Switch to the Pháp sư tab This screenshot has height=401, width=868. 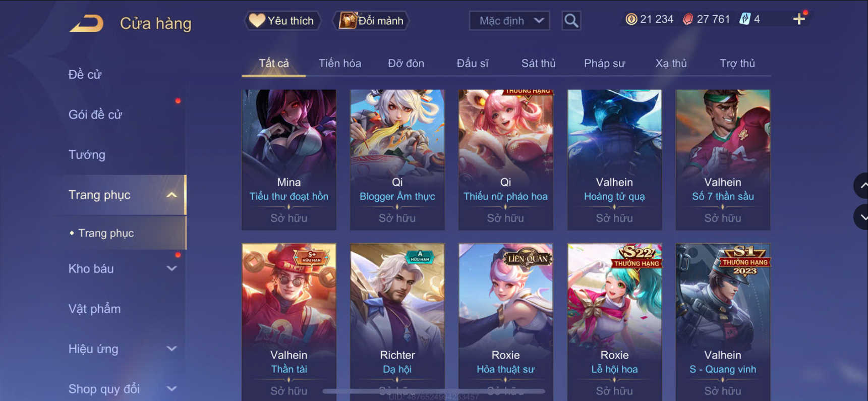pyautogui.click(x=604, y=64)
